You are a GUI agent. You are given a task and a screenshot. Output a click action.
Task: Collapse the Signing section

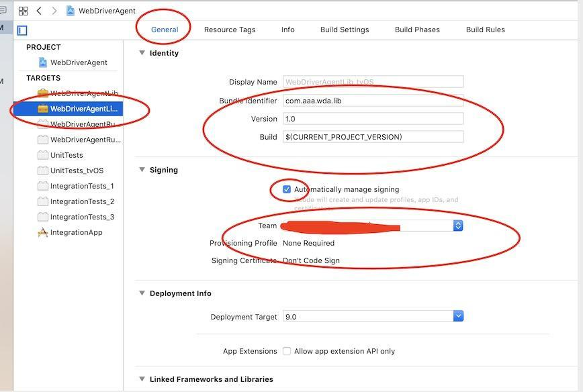pyautogui.click(x=142, y=169)
